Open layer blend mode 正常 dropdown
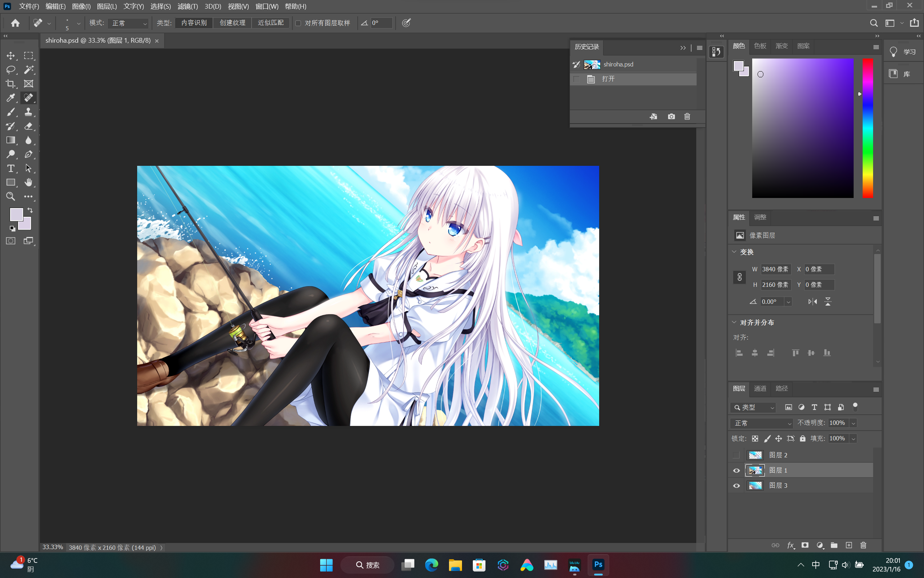The image size is (924, 578). pos(761,423)
